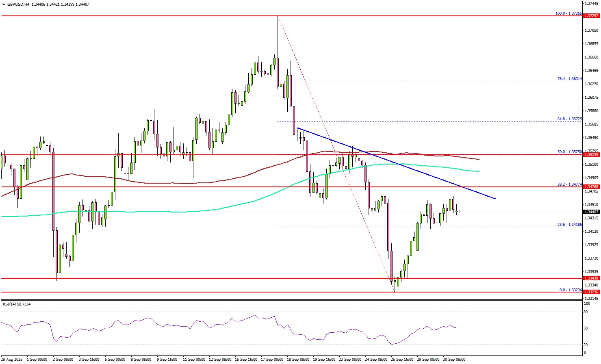The width and height of the screenshot is (601, 364).
Task: Click the black current price tag 1.34407
Action: click(x=591, y=212)
